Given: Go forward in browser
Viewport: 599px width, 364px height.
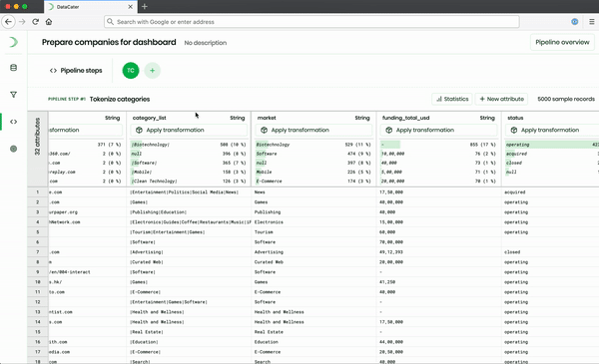Looking at the screenshot, I should (x=22, y=22).
